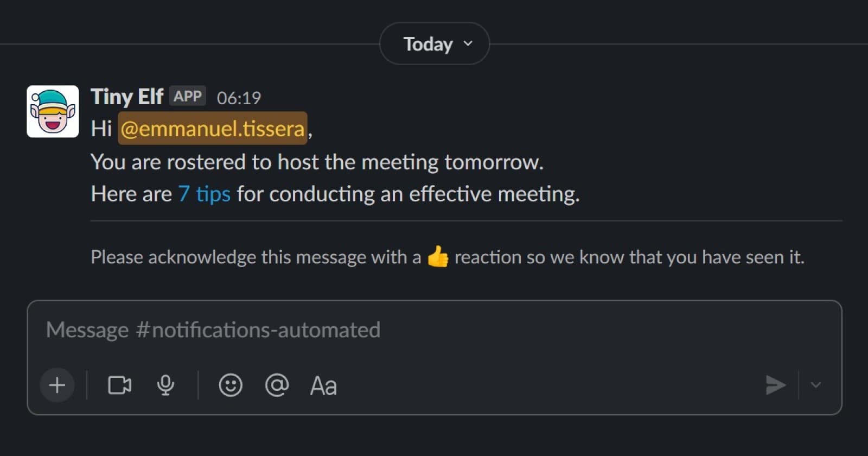Click the Tiny Elf app avatar

point(52,111)
